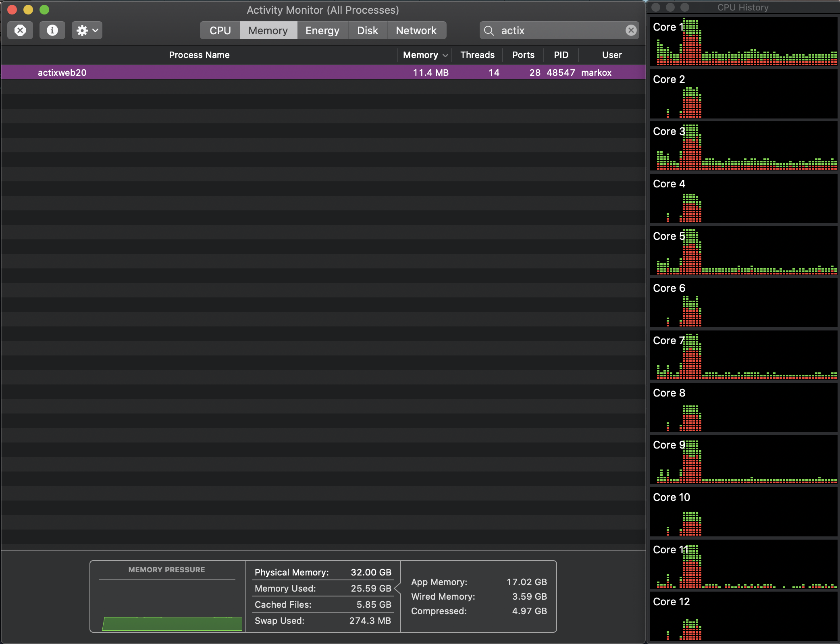Sort by User column header
The width and height of the screenshot is (840, 644).
click(x=612, y=55)
